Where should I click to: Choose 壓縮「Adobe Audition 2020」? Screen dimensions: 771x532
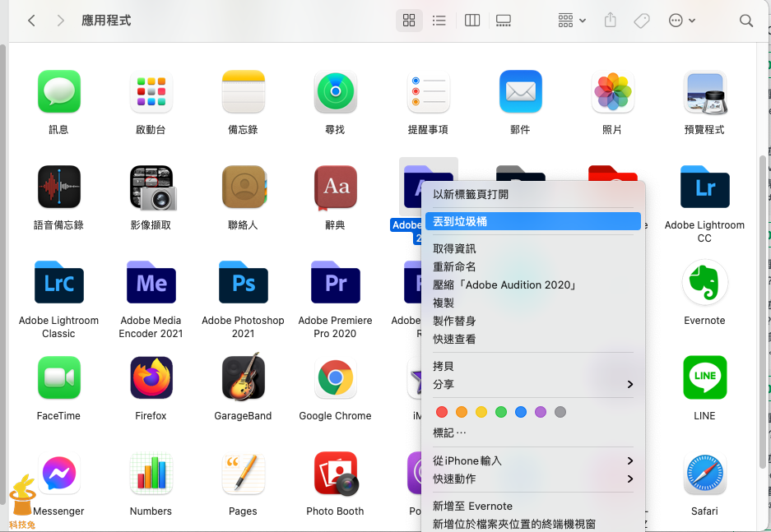(533, 285)
